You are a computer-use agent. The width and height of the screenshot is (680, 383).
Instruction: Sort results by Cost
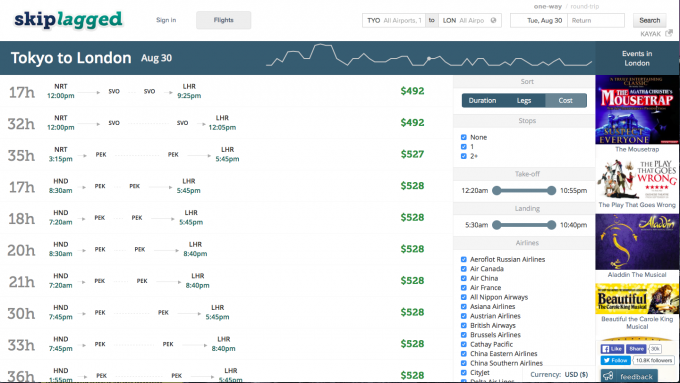click(x=566, y=101)
